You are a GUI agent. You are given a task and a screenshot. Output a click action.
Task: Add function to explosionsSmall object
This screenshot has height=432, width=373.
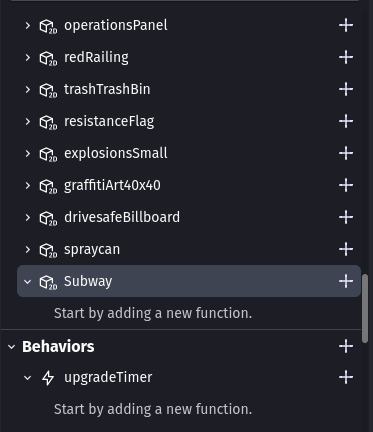point(346,153)
